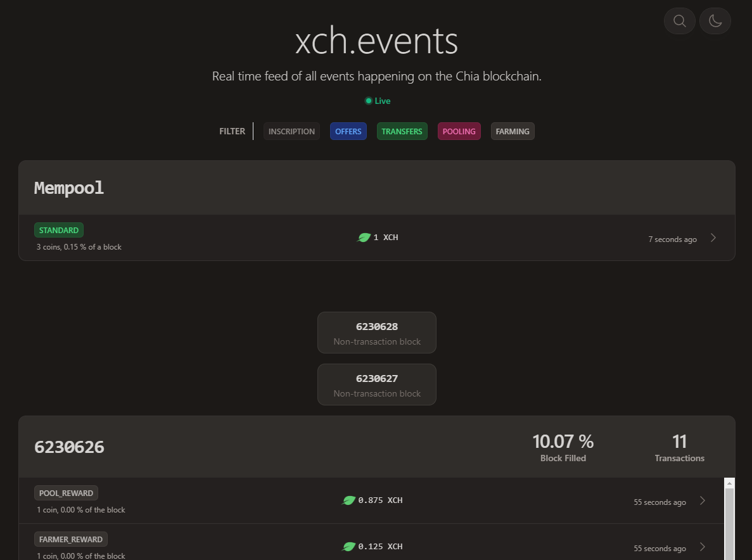752x560 pixels.
Task: Expand the POOL_REWARD row chevron
Action: tap(703, 500)
